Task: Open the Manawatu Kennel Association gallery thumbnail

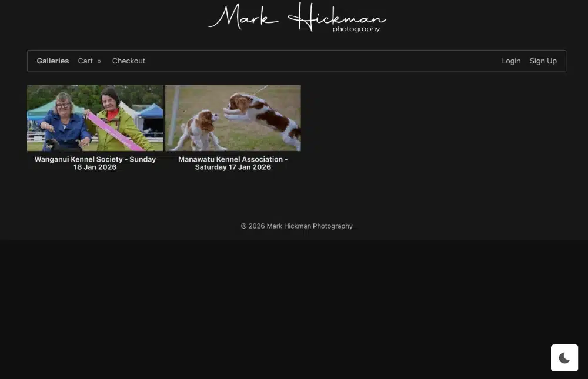Action: point(233,118)
